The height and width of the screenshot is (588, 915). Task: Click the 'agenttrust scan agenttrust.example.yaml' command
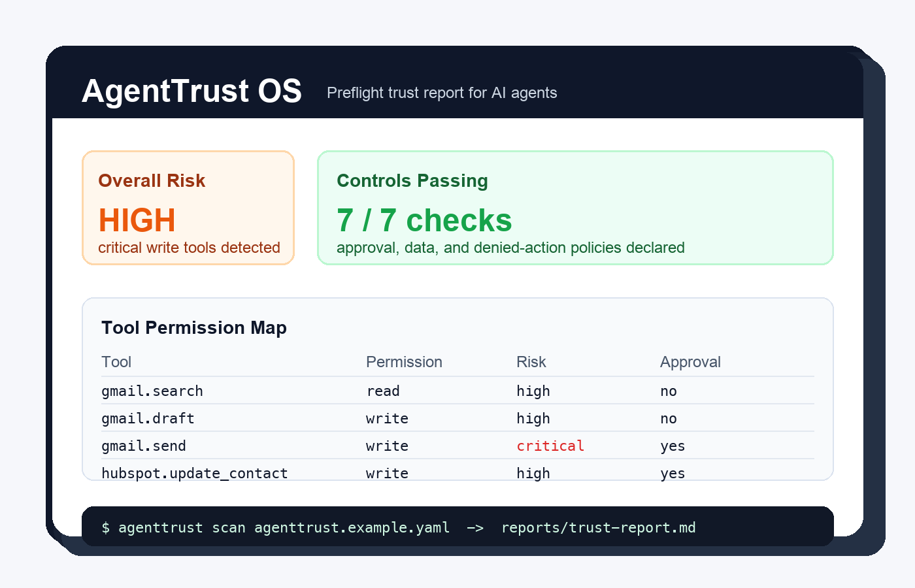tap(284, 528)
